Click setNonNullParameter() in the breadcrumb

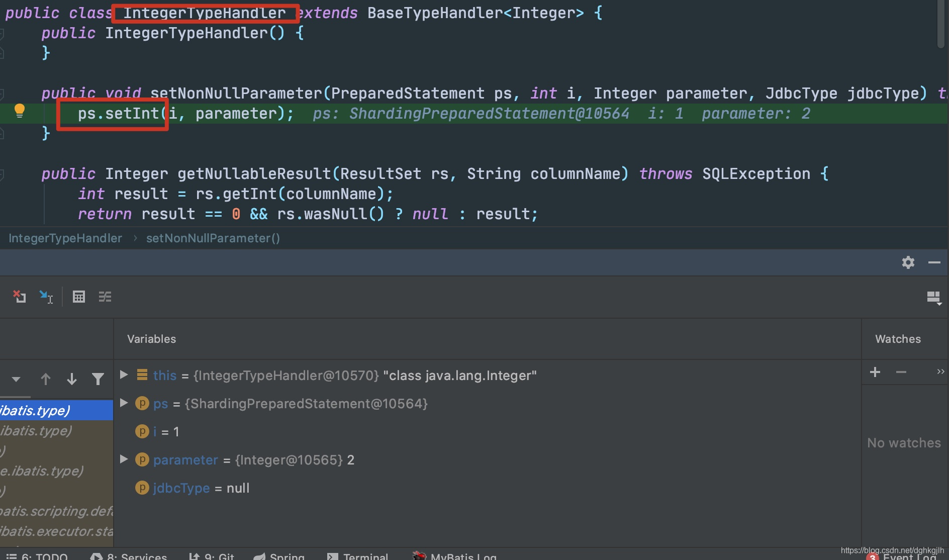pos(213,238)
